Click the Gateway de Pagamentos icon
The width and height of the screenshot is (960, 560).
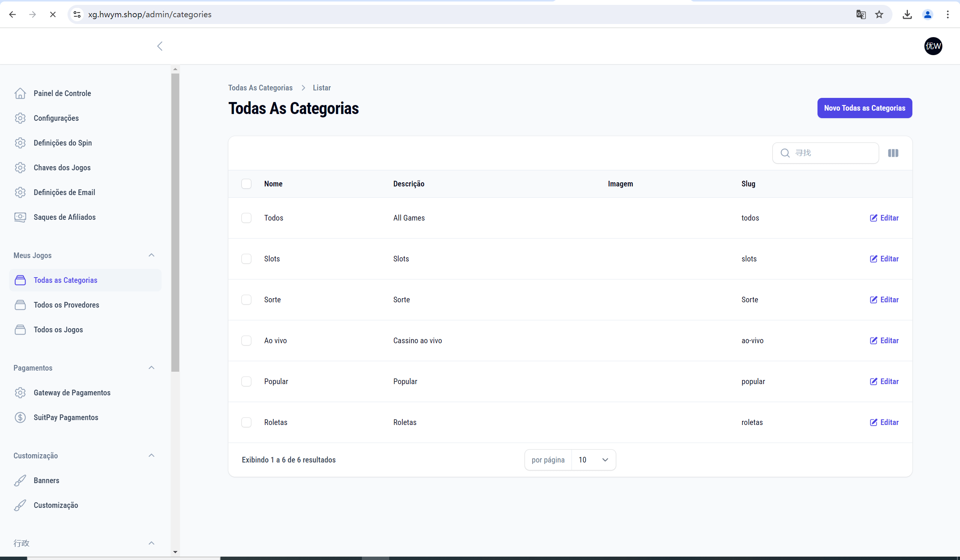pyautogui.click(x=20, y=392)
